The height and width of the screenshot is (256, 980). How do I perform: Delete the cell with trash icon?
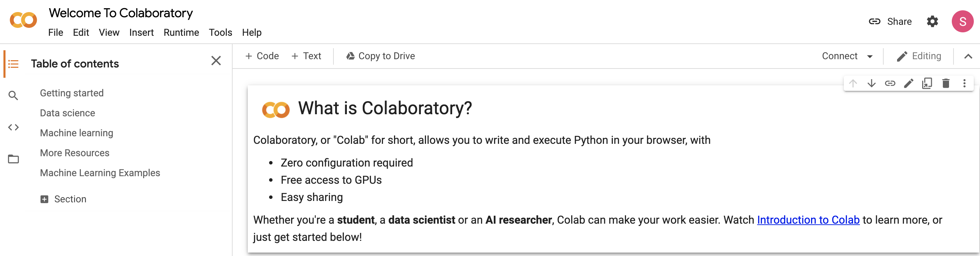[x=946, y=83]
